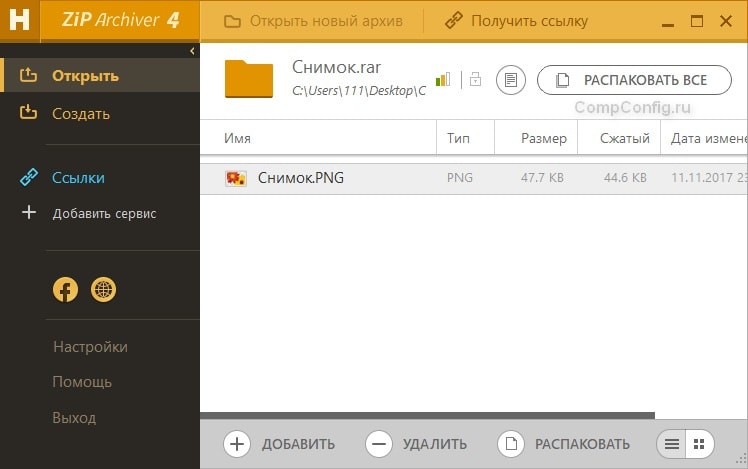
Task: Select the Снимок.PNG file row
Action: 474,178
